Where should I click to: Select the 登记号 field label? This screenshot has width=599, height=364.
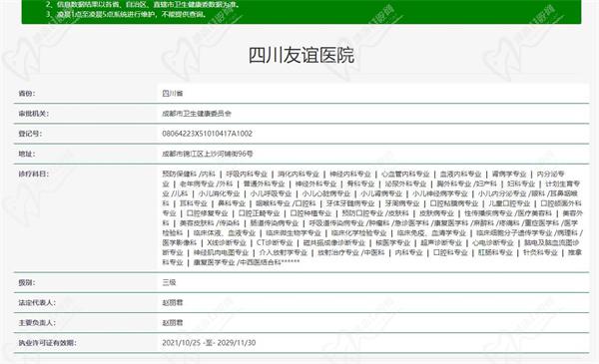pos(30,134)
